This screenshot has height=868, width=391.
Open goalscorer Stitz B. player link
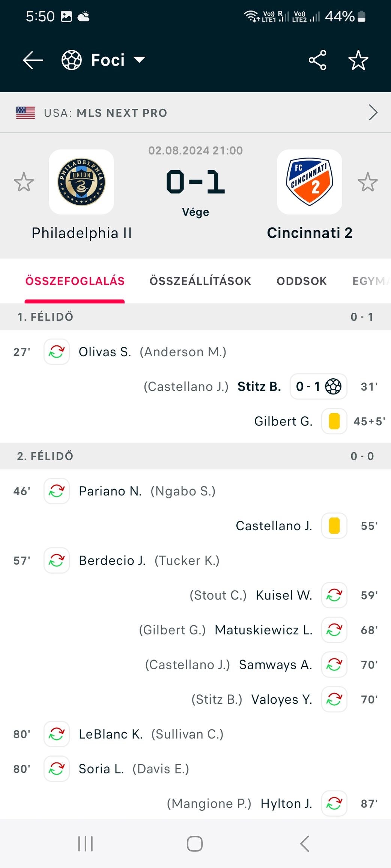click(259, 386)
